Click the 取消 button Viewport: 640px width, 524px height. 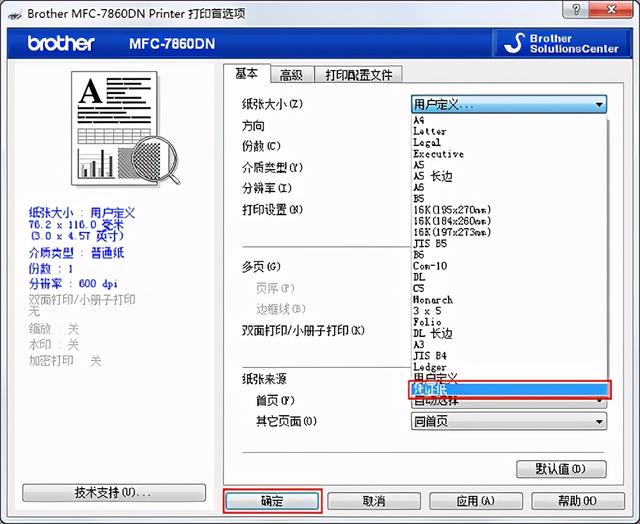(x=374, y=501)
